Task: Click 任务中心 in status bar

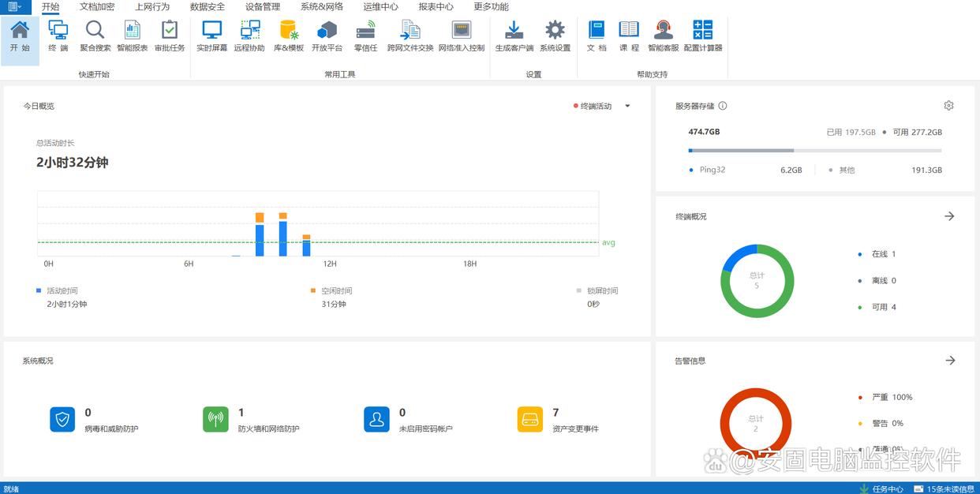Action: [x=882, y=488]
